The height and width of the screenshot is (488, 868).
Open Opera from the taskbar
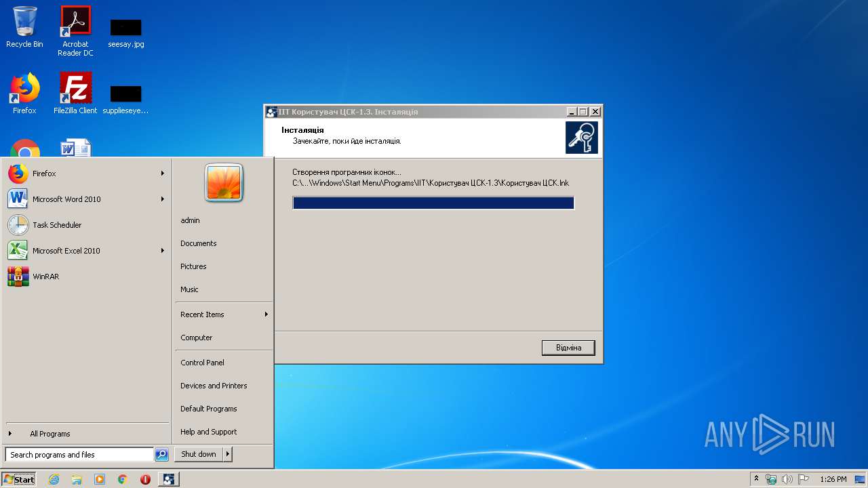[x=145, y=479]
